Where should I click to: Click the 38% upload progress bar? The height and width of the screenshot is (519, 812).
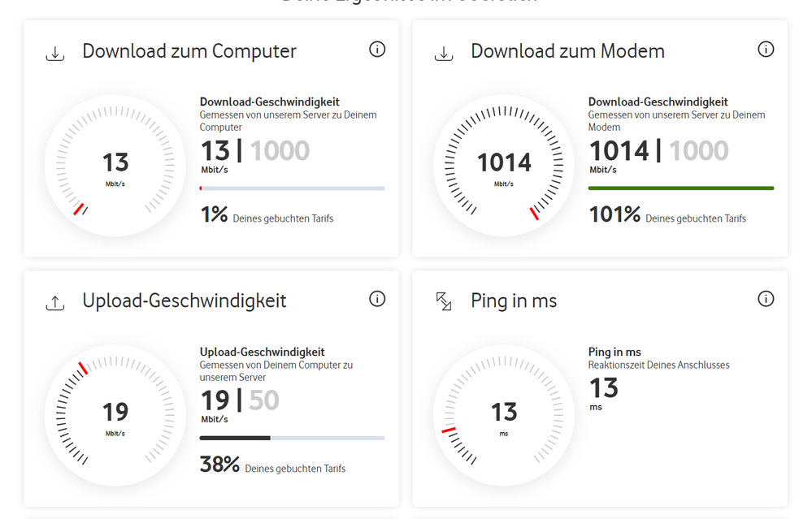tap(292, 438)
